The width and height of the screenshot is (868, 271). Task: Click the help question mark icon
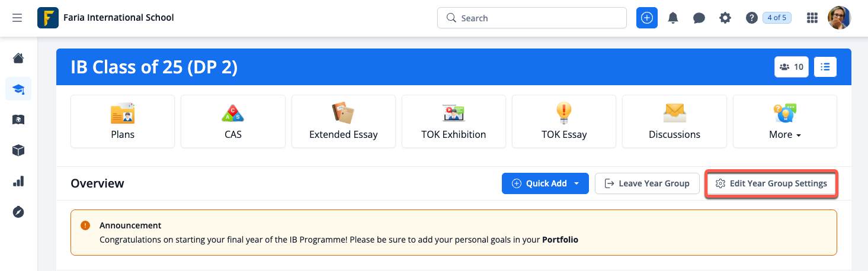coord(752,18)
